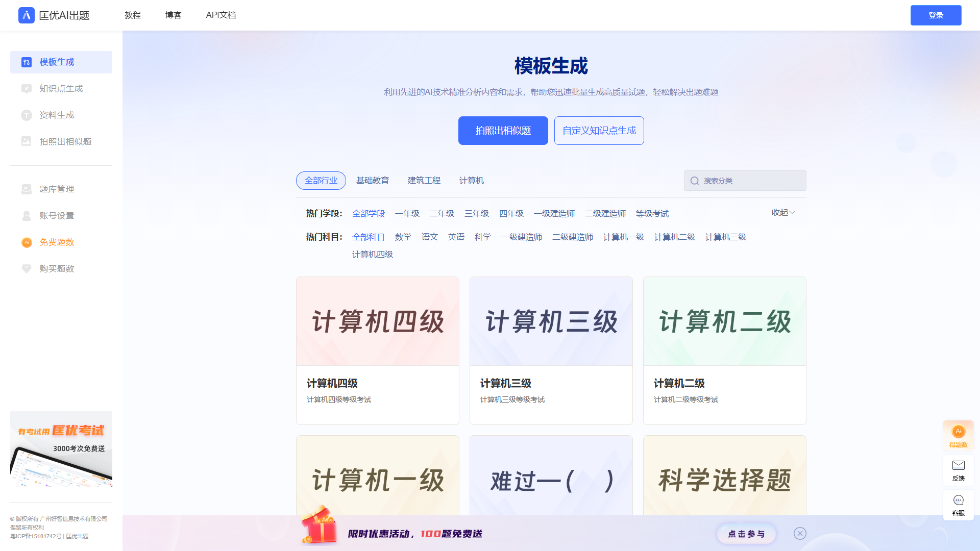Click the 得题数 AI floating icon
This screenshot has width=980, height=551.
click(x=959, y=432)
